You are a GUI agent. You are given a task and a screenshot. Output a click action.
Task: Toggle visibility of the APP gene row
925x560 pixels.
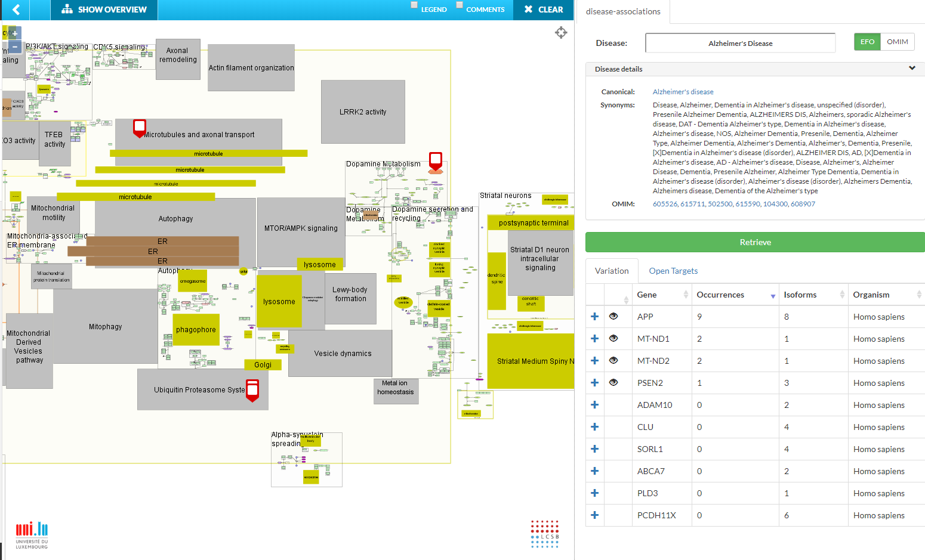[x=613, y=316]
